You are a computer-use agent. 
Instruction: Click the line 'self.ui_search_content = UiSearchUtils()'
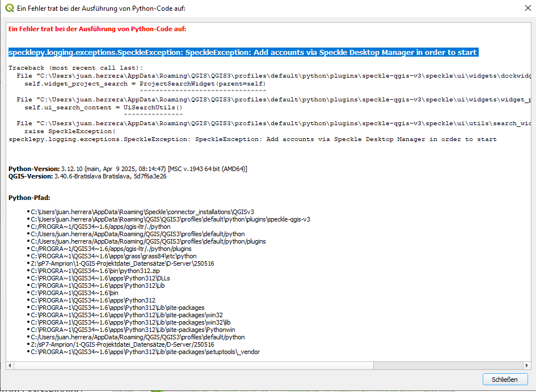point(104,108)
